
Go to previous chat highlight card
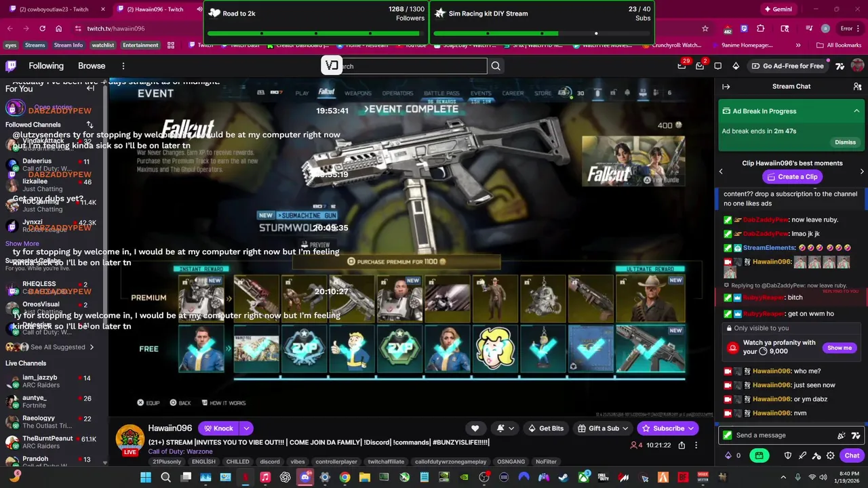[721, 171]
